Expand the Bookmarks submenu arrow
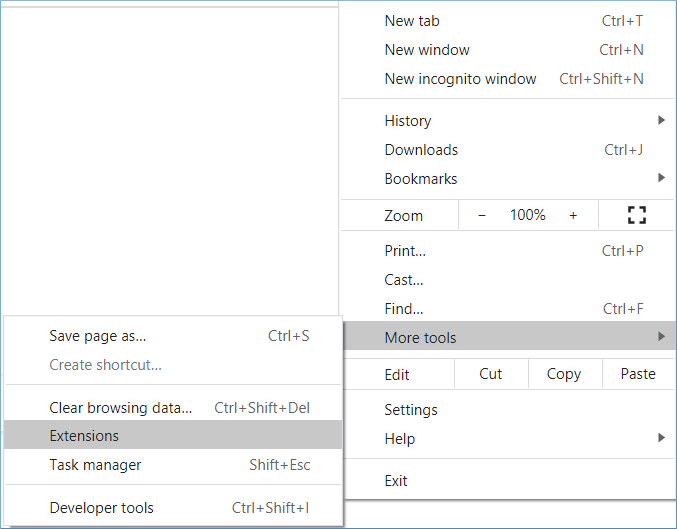Viewport: 677px width, 529px height. pos(661,177)
